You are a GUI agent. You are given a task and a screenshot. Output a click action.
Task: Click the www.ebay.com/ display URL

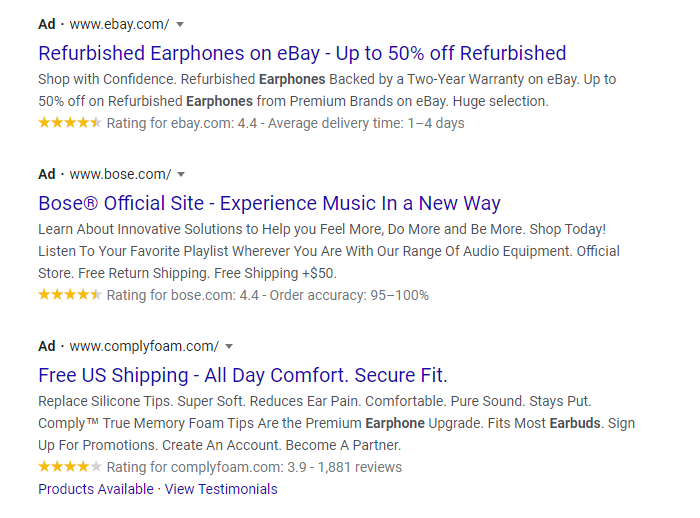tap(120, 24)
